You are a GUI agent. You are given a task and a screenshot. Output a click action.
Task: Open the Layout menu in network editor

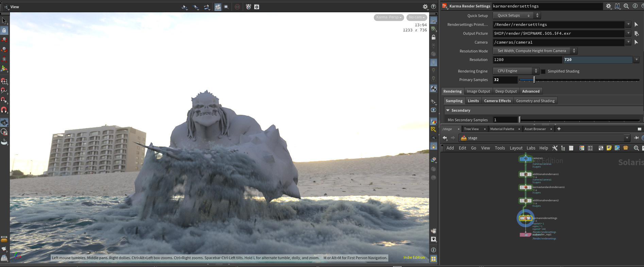pos(516,148)
